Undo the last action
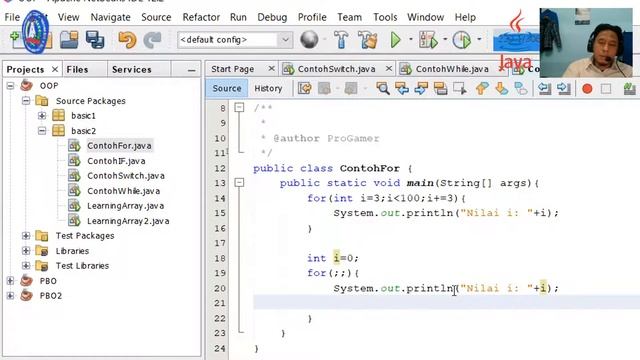Screen dimensions: 640x360 pyautogui.click(x=127, y=40)
